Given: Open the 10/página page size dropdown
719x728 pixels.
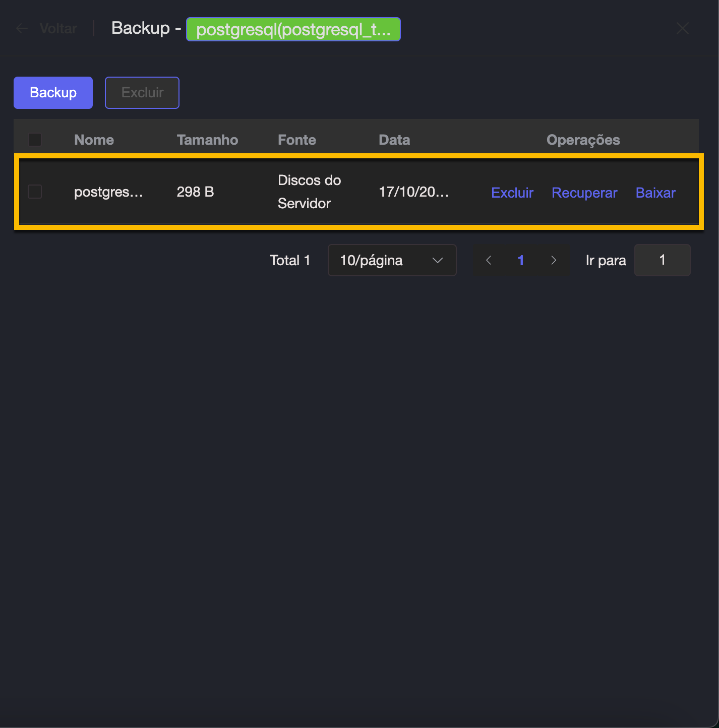Looking at the screenshot, I should click(x=392, y=260).
